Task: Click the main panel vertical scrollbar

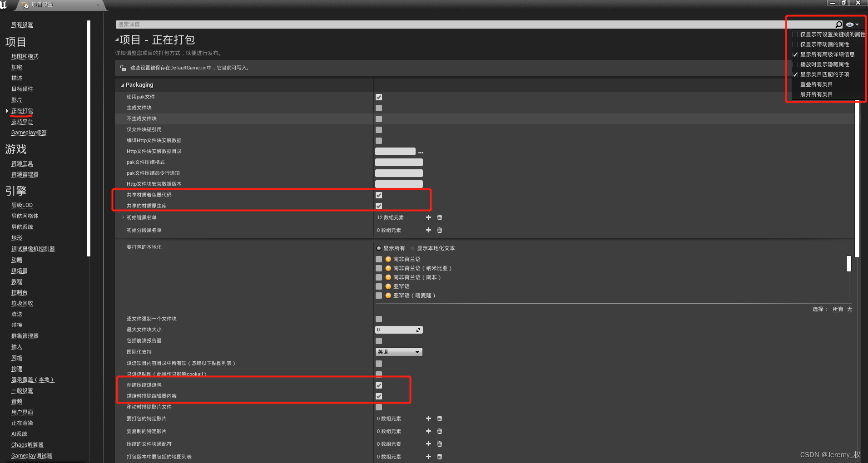Action: (857, 179)
